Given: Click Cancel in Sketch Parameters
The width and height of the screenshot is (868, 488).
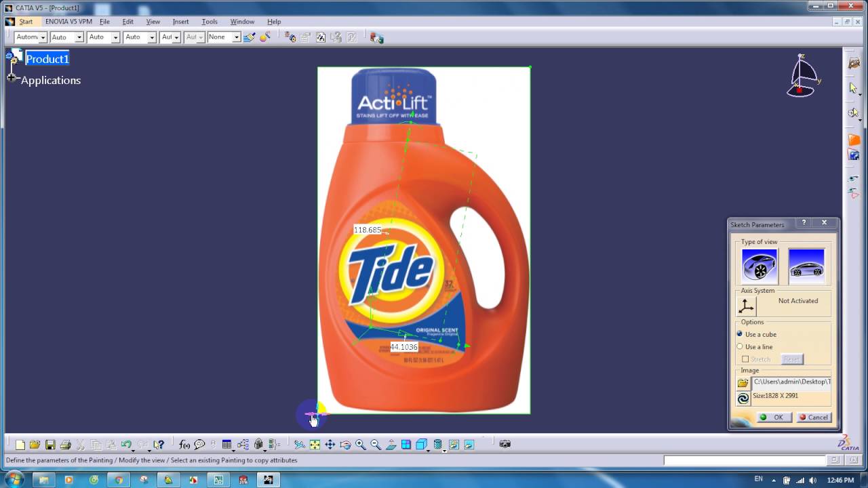Looking at the screenshot, I should coord(814,417).
